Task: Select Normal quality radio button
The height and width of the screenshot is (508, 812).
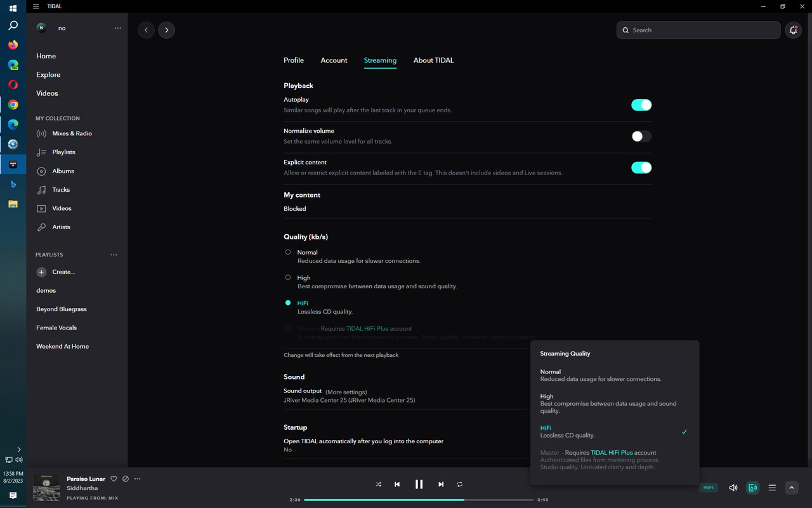Action: coord(288,252)
